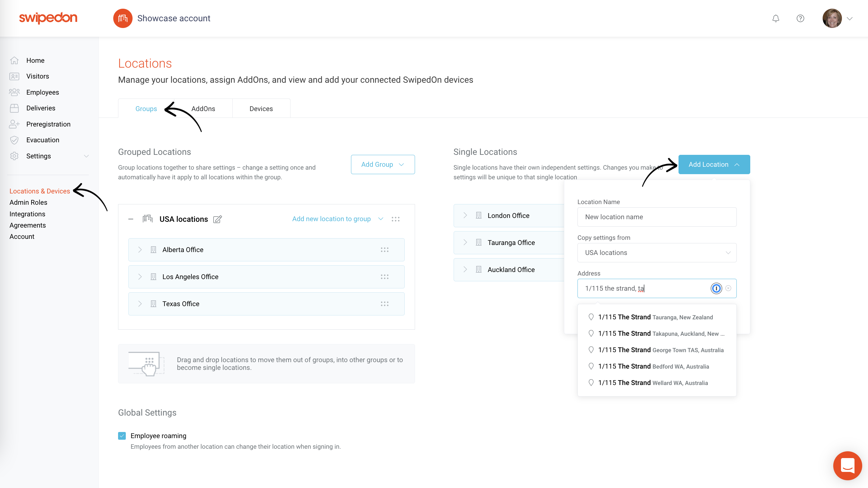Clear the address field text
The height and width of the screenshot is (488, 868).
728,288
